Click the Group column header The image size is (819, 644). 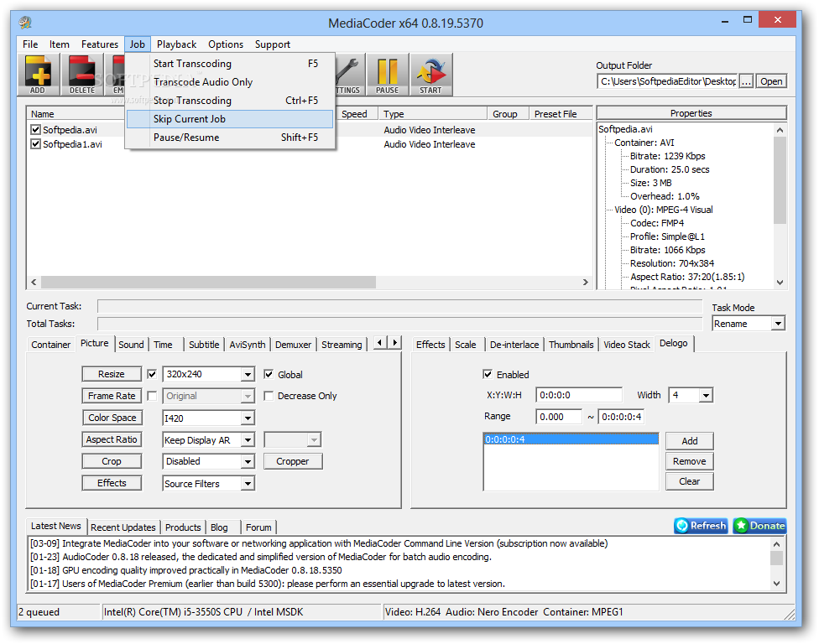[x=509, y=114]
